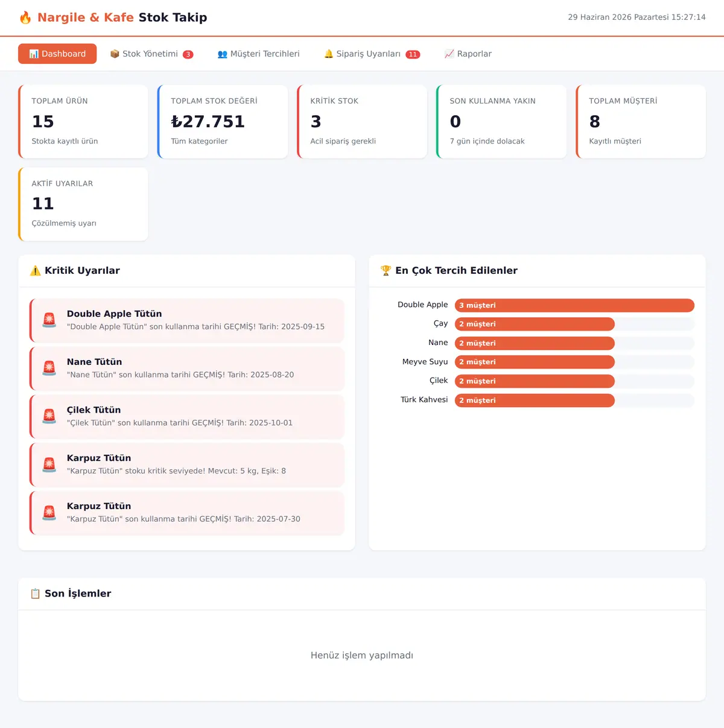Open the Karpuz Tütün critical stock alert
The width and height of the screenshot is (724, 728).
(187, 464)
